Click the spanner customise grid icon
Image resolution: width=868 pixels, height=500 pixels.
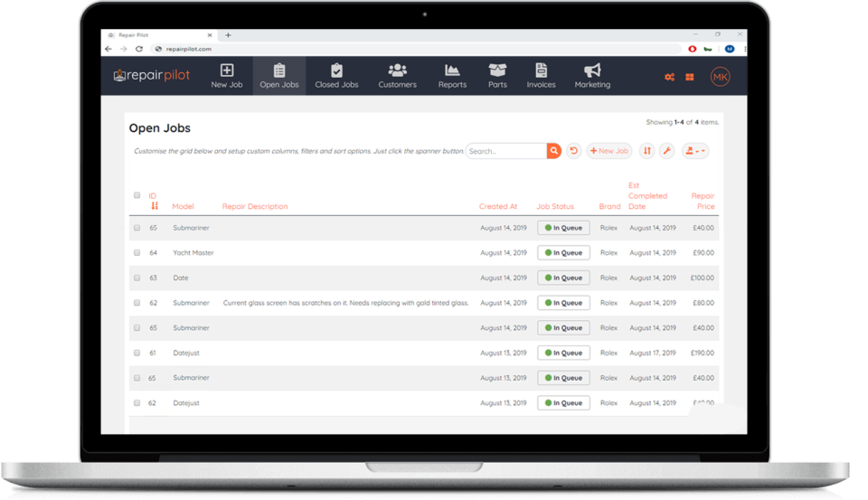click(666, 151)
